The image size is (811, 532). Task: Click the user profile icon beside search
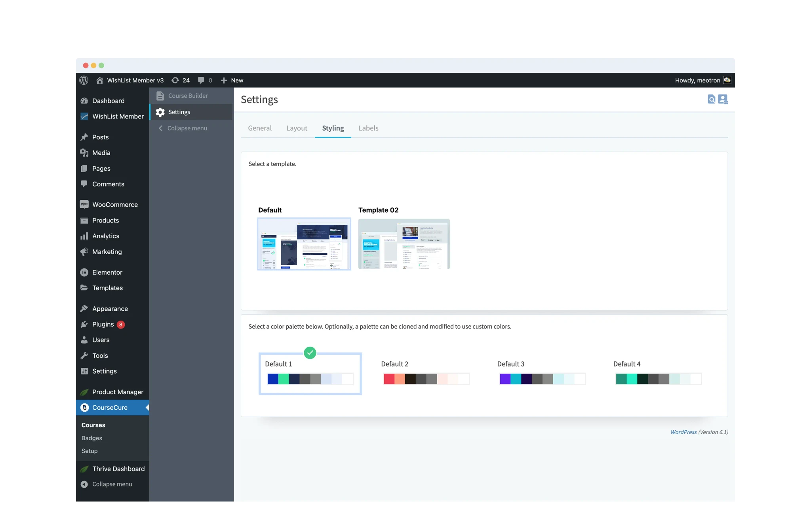(723, 99)
